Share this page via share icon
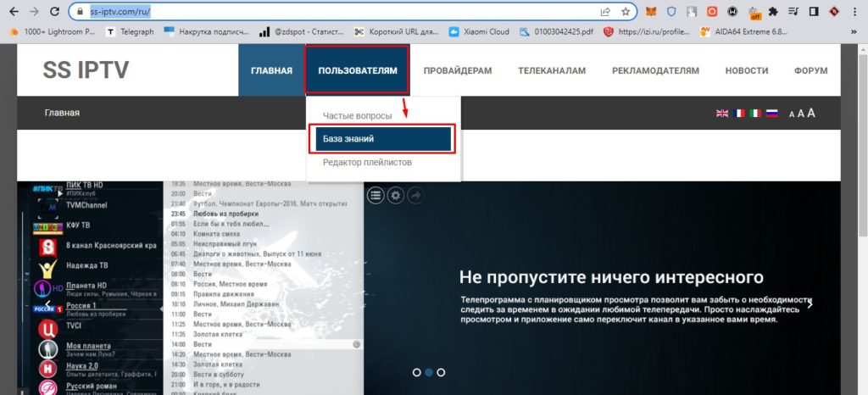The width and height of the screenshot is (868, 395). tap(606, 11)
